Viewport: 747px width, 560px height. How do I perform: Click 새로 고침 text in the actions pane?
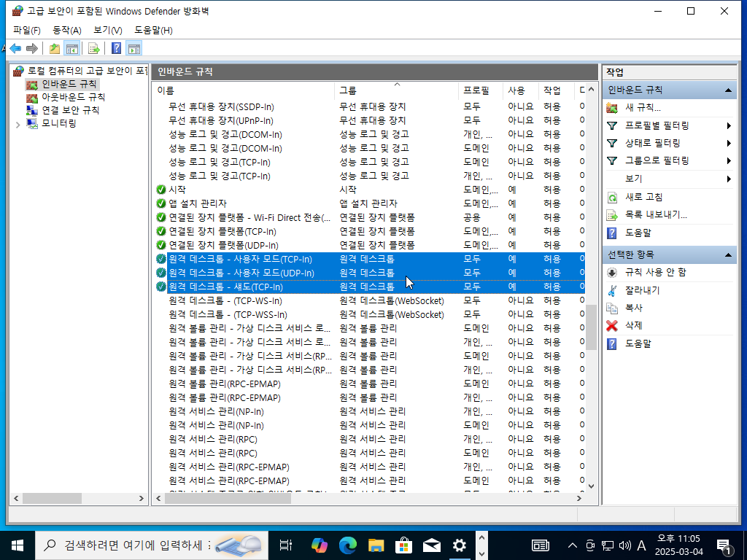tap(643, 197)
